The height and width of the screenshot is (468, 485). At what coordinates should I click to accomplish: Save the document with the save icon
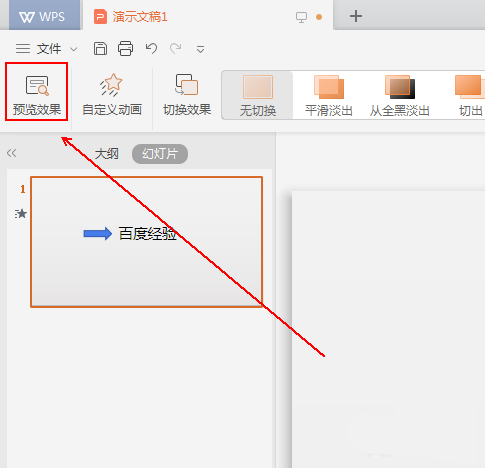coord(100,49)
